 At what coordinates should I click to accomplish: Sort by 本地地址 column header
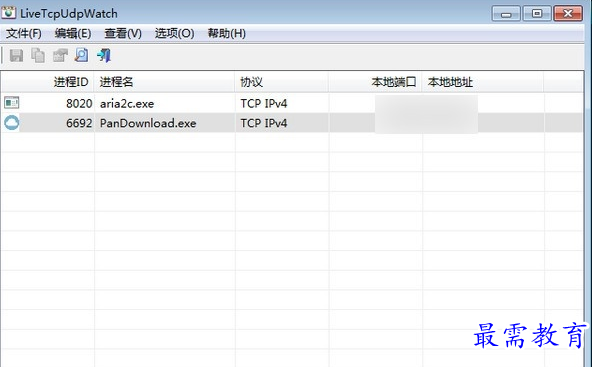click(x=483, y=82)
